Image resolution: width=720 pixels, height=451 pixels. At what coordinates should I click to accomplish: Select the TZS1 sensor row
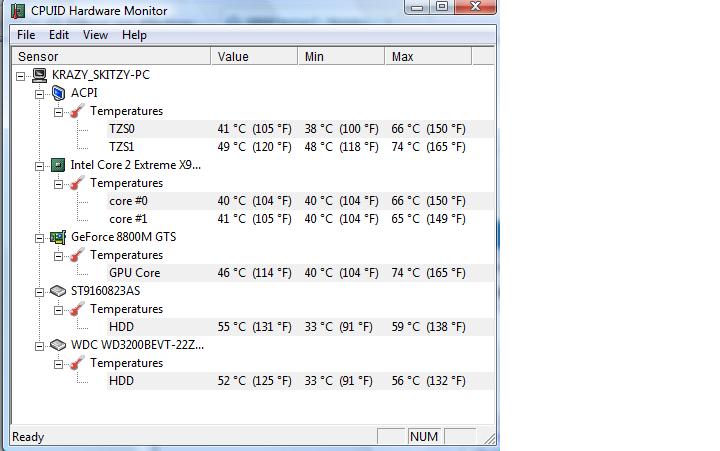pyautogui.click(x=300, y=147)
